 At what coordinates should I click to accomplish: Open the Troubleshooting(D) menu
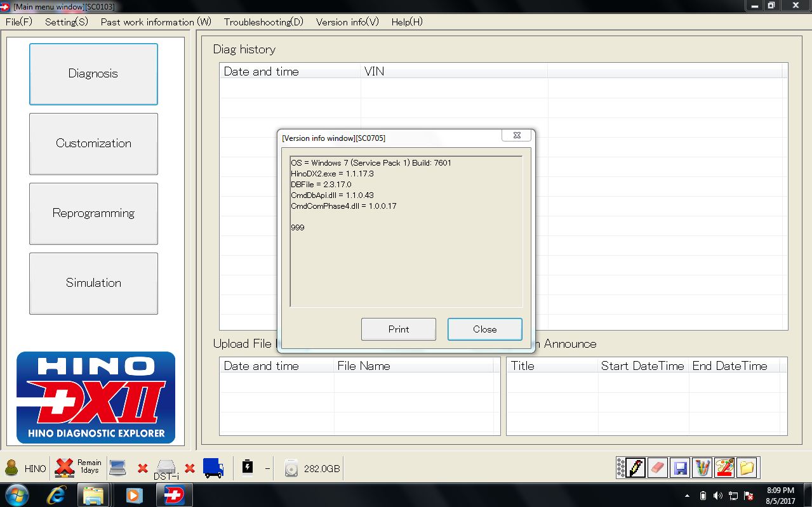coord(263,22)
